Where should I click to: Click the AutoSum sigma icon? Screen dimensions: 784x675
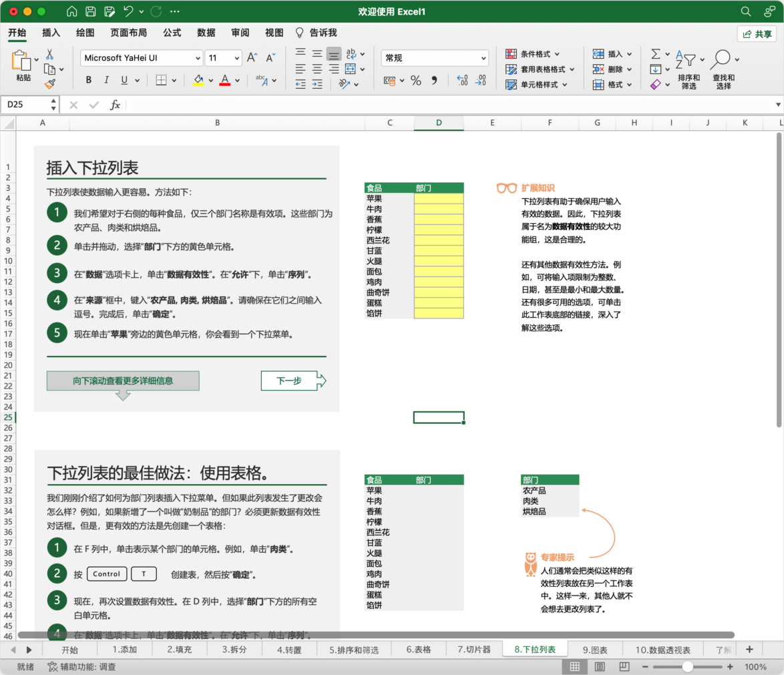tap(655, 54)
